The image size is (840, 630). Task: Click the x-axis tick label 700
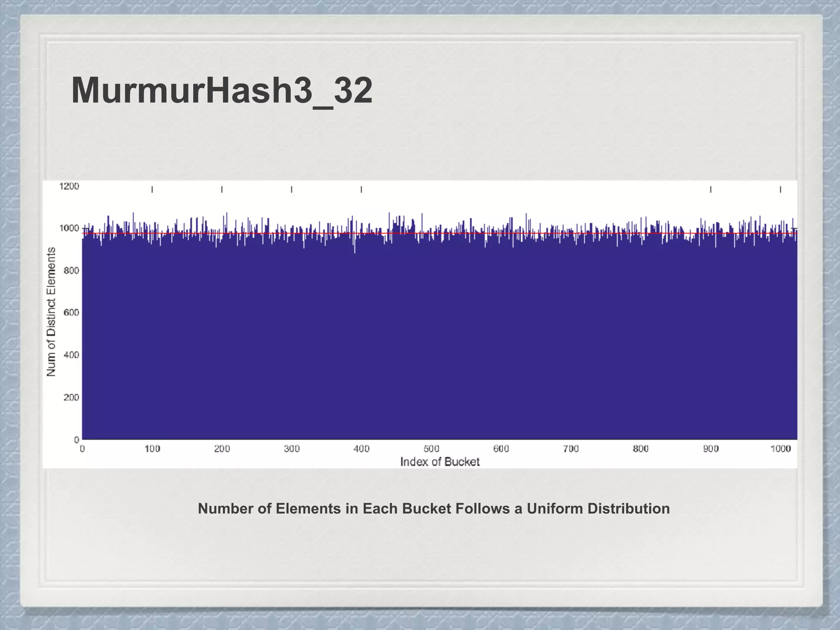(571, 449)
